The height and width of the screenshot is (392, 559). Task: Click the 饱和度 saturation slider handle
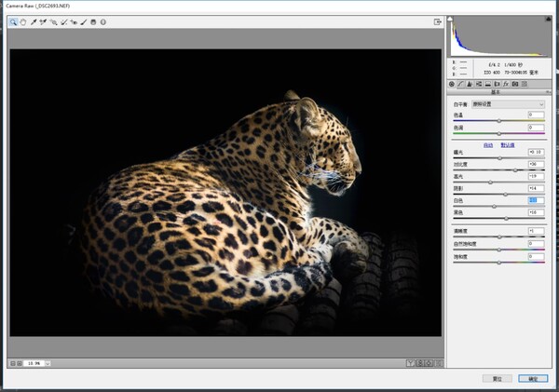[499, 263]
